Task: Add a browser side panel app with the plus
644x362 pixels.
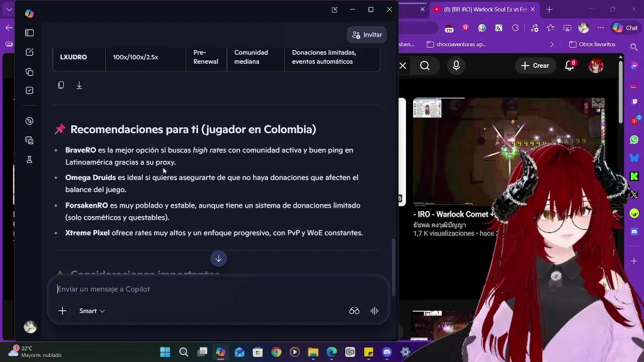Action: tap(634, 261)
